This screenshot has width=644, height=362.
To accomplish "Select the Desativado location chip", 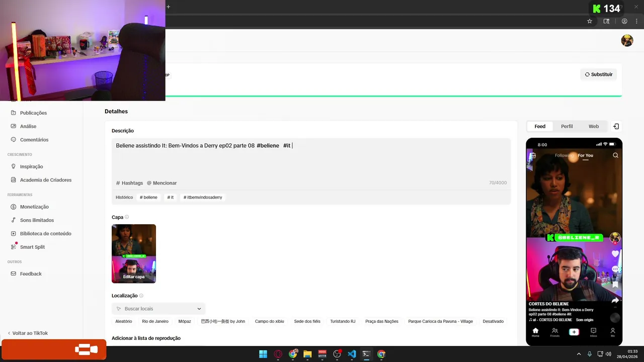I will (x=493, y=321).
